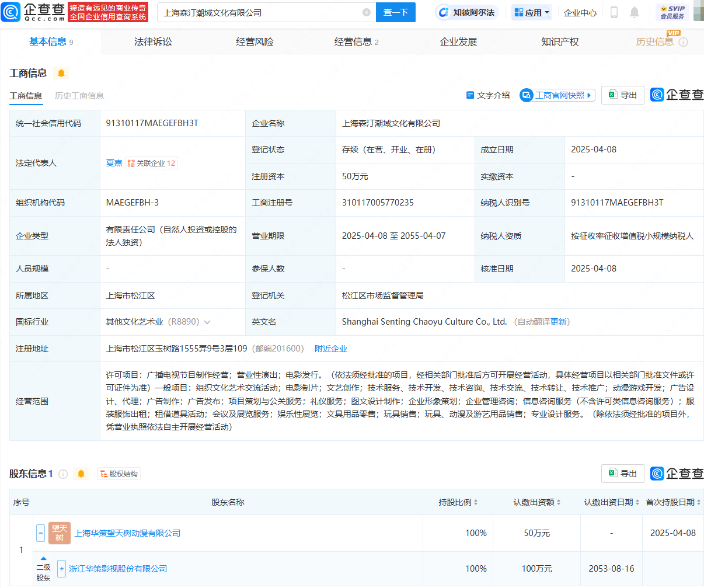Open 企业中心 link
This screenshot has width=704, height=588.
pyautogui.click(x=580, y=12)
